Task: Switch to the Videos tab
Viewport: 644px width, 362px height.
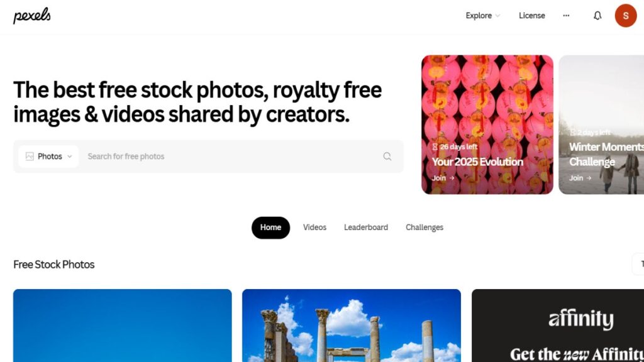Action: click(314, 228)
